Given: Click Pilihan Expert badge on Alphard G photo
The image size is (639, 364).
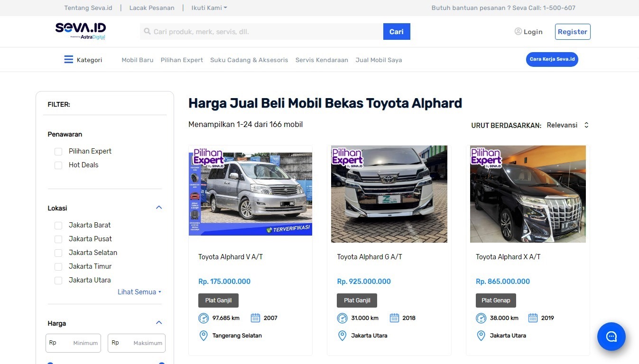Looking at the screenshot, I should tap(347, 158).
